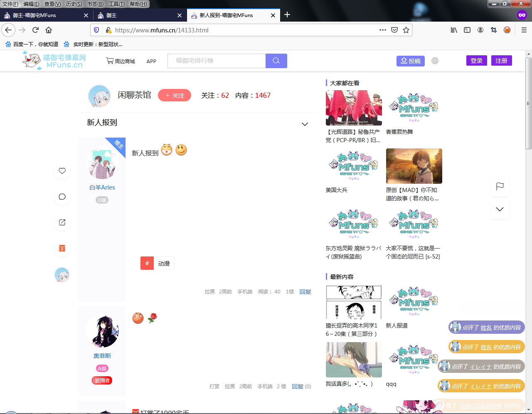Screen dimensions: 532x414
Task: Click the 喵御宅排行榜 search input field
Action: click(x=216, y=61)
